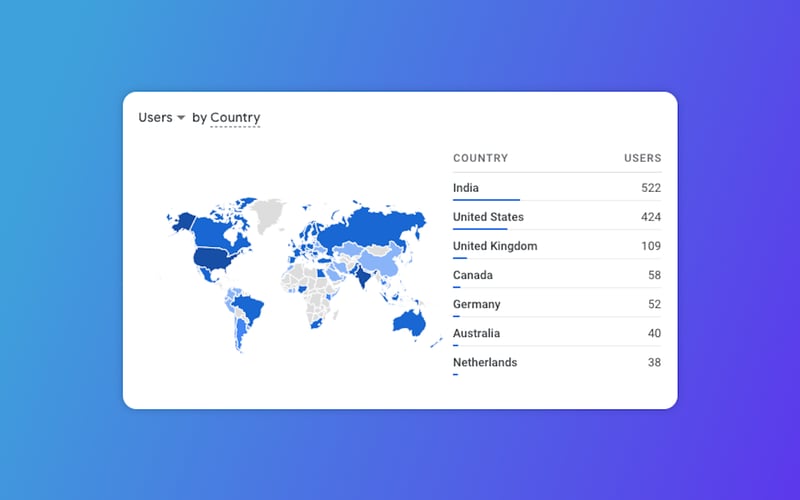
Task: Click the India progress bar
Action: tap(486, 200)
